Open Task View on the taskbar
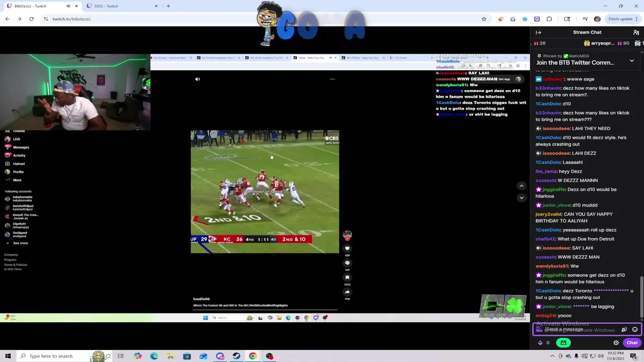This screenshot has height=362, width=644. [121, 356]
